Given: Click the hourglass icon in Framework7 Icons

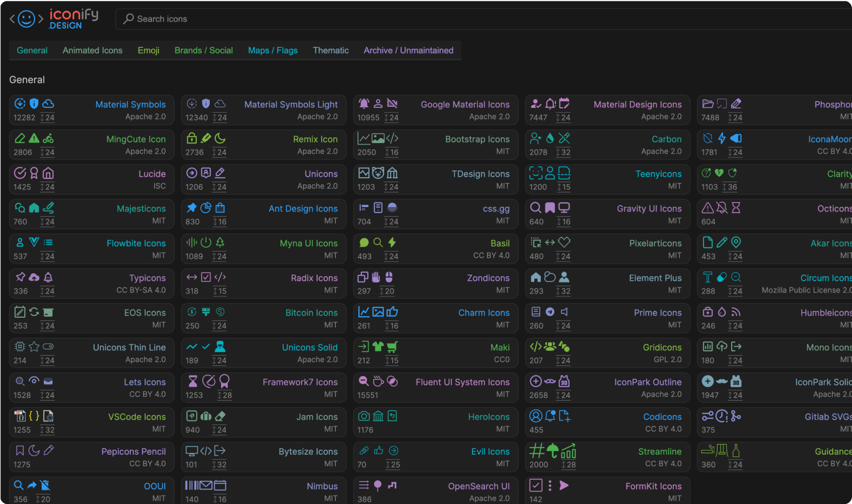Looking at the screenshot, I should (193, 381).
